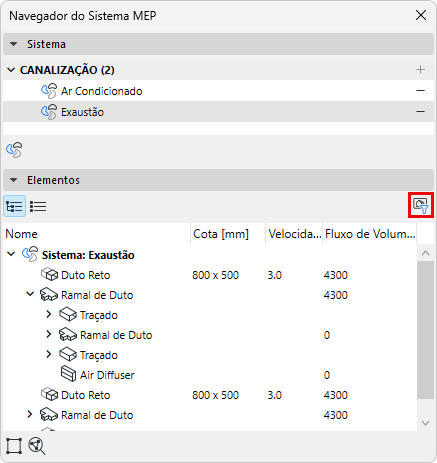Viewport: 437px width, 463px height.
Task: Click the last Ramal de Duto branch icon
Action: [x=49, y=415]
